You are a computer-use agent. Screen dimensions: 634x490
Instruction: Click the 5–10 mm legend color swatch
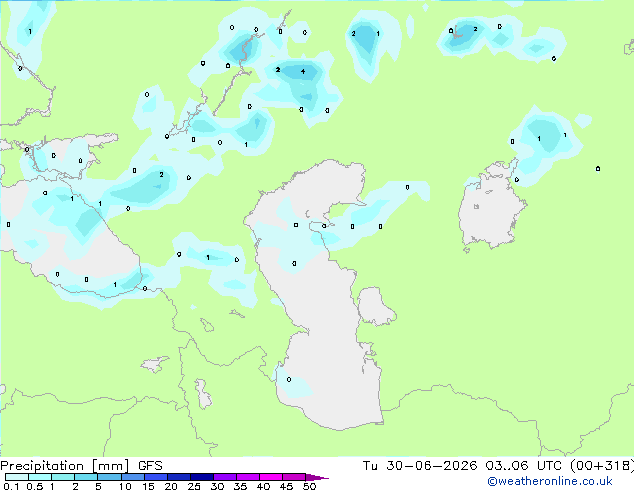(109, 477)
